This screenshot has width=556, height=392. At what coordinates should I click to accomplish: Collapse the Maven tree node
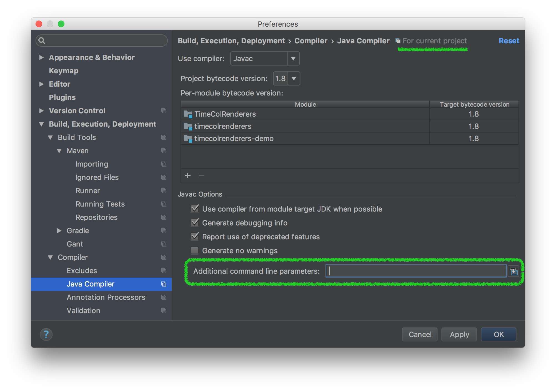pos(59,151)
